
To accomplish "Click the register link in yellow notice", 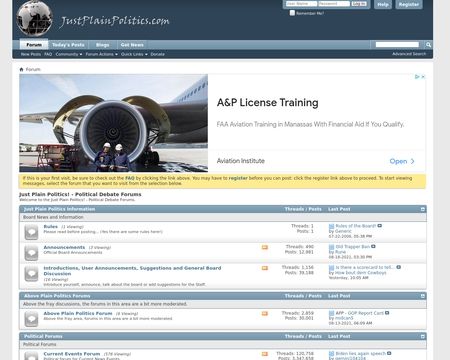I will click(x=238, y=178).
